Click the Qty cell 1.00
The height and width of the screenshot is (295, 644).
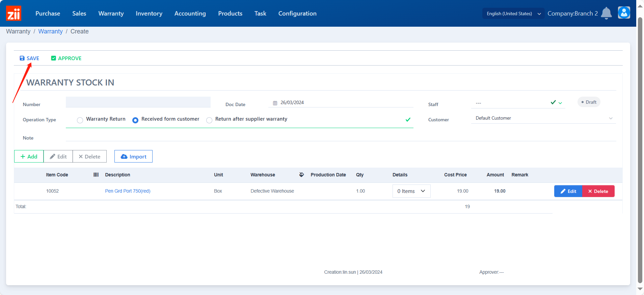coord(360,191)
